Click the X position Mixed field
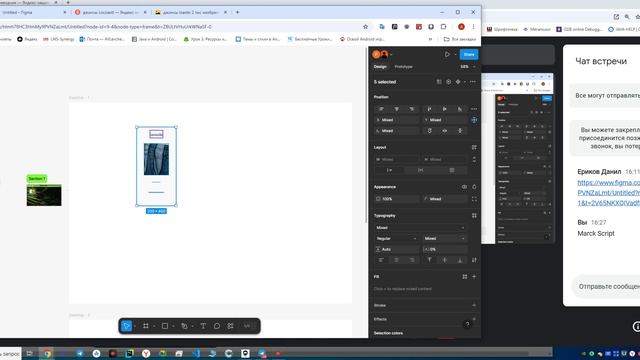The height and width of the screenshot is (360, 640). pos(397,120)
